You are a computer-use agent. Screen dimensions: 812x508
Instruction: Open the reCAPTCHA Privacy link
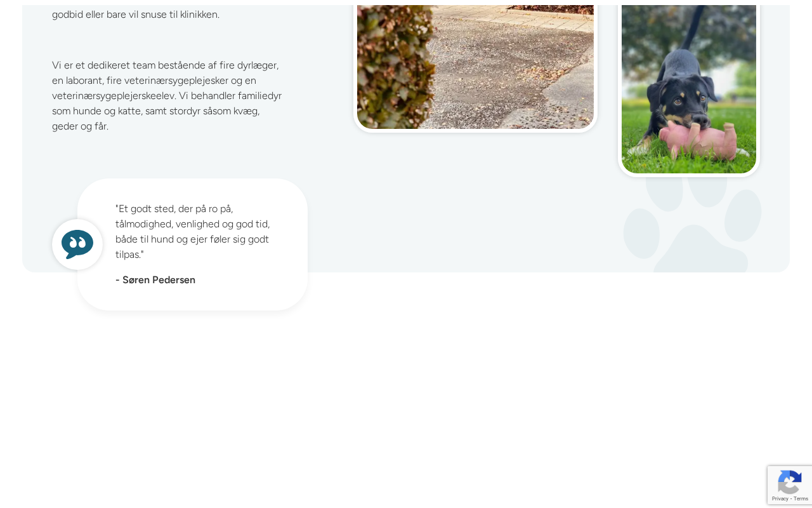pos(780,499)
